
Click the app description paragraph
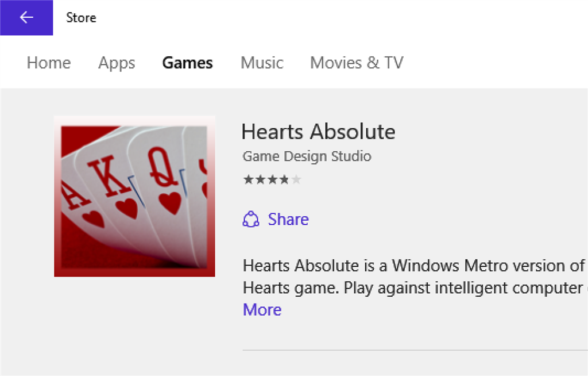point(415,277)
